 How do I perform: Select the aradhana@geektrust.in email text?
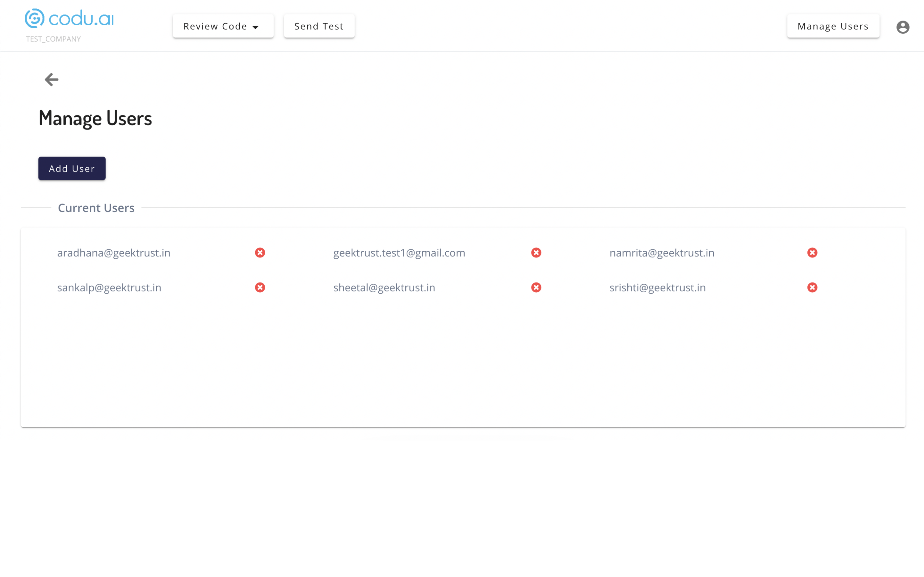pyautogui.click(x=114, y=253)
